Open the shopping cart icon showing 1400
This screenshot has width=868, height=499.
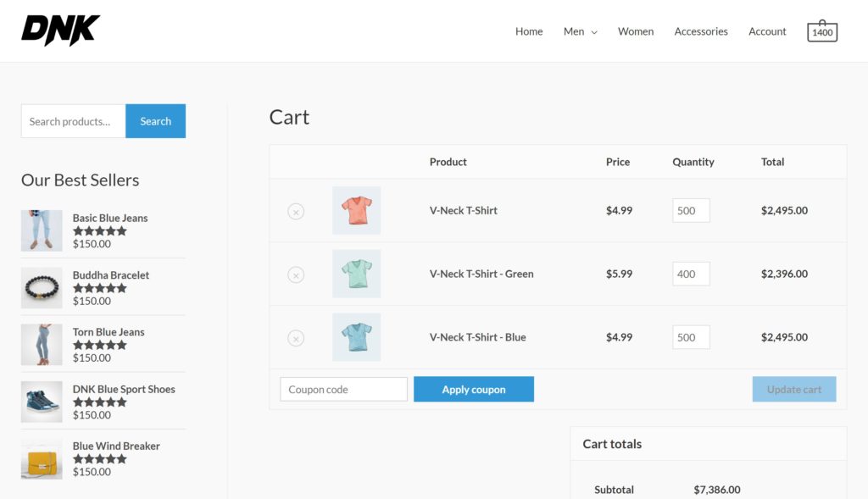click(x=822, y=31)
